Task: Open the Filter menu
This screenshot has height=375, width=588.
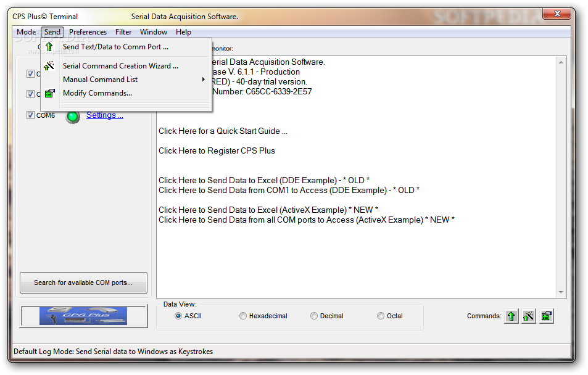Action: (x=123, y=32)
